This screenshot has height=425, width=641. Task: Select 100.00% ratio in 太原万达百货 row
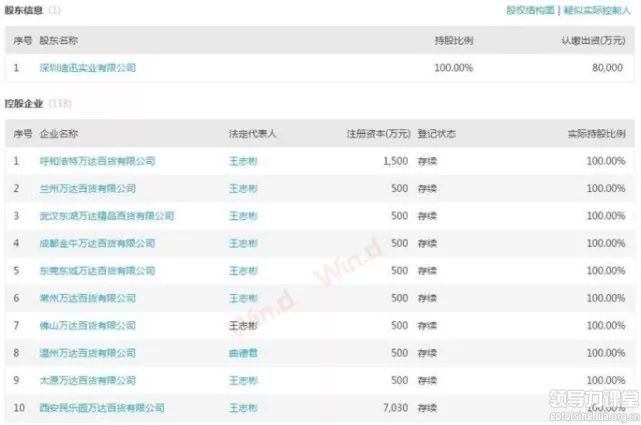coord(606,380)
